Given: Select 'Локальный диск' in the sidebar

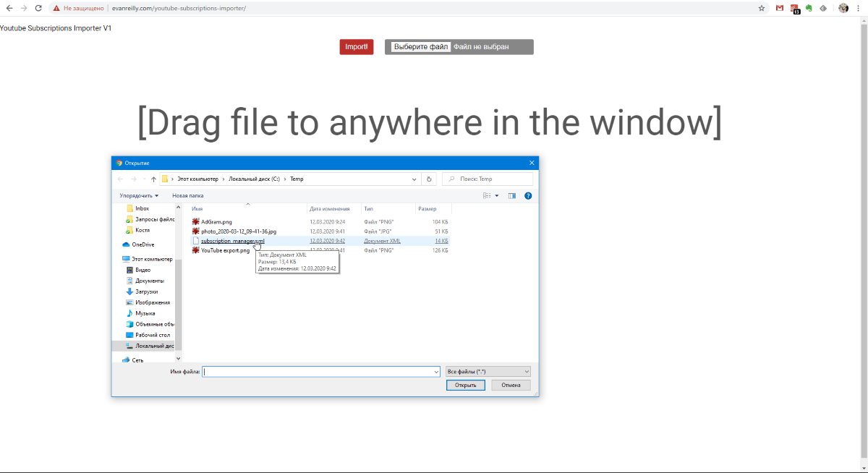Looking at the screenshot, I should tap(150, 346).
